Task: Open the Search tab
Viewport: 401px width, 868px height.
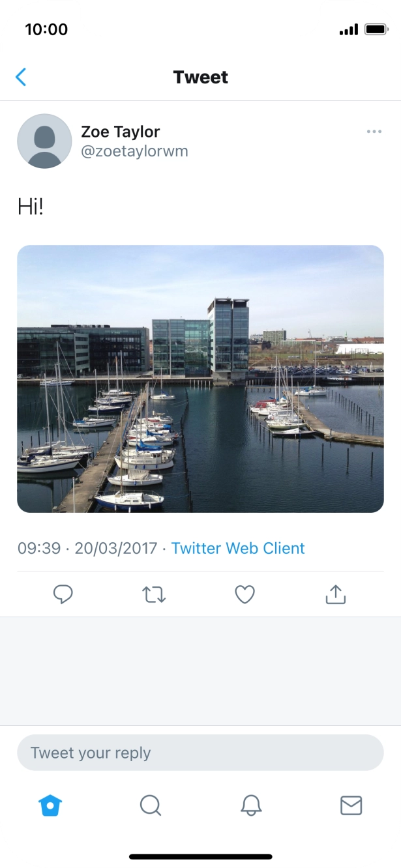Action: coord(151,806)
